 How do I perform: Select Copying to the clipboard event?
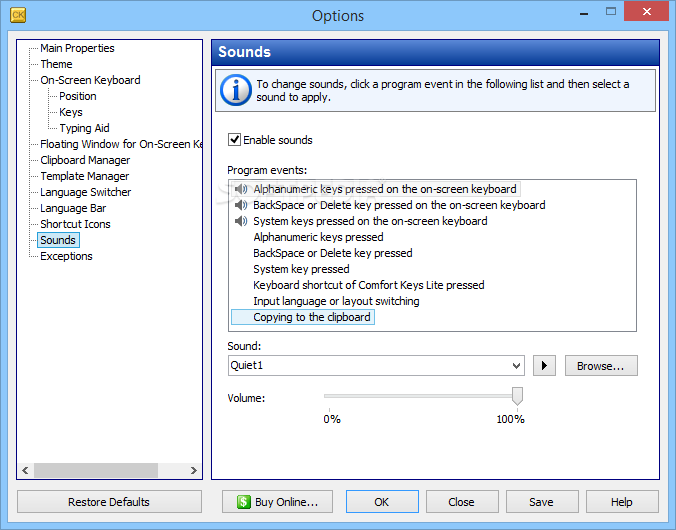(303, 317)
